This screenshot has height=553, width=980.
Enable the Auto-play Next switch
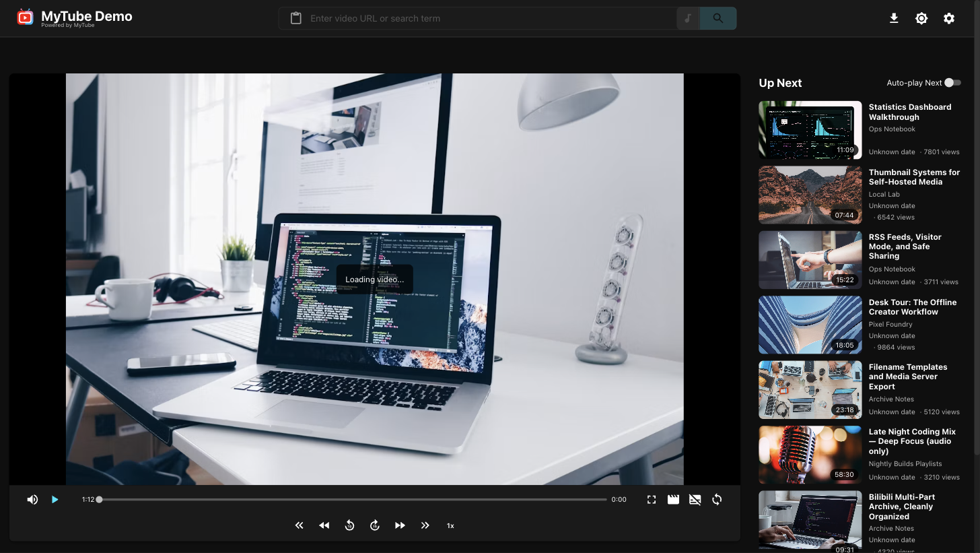pos(952,83)
